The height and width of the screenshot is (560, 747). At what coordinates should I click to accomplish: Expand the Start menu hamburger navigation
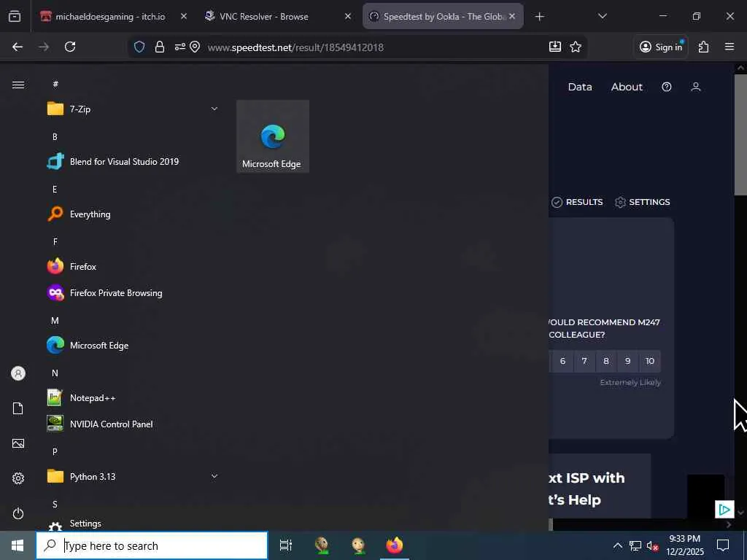click(x=18, y=85)
